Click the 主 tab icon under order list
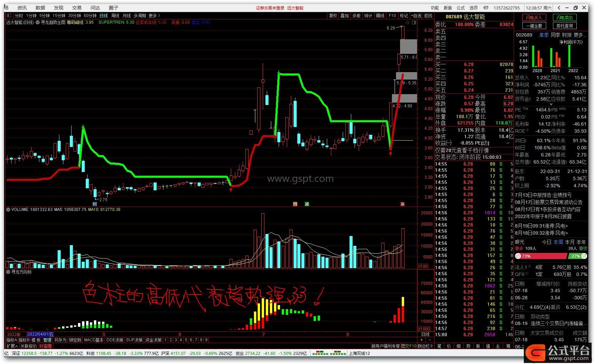The image size is (595, 364). point(498,346)
